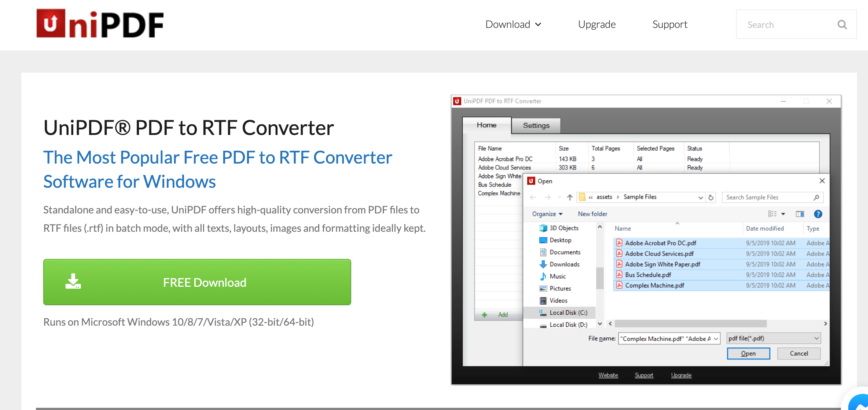
Task: Click the UniPDF logo
Action: pyautogui.click(x=100, y=24)
